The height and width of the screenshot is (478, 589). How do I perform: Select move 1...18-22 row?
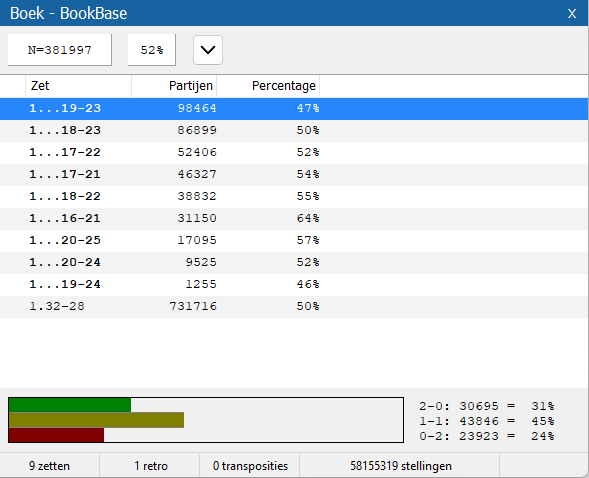click(x=294, y=196)
